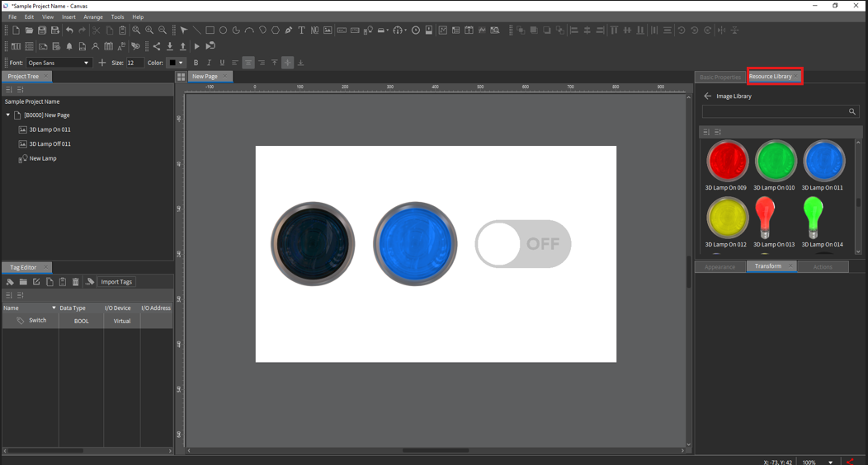Select the rectangle drawing tool

(x=210, y=31)
